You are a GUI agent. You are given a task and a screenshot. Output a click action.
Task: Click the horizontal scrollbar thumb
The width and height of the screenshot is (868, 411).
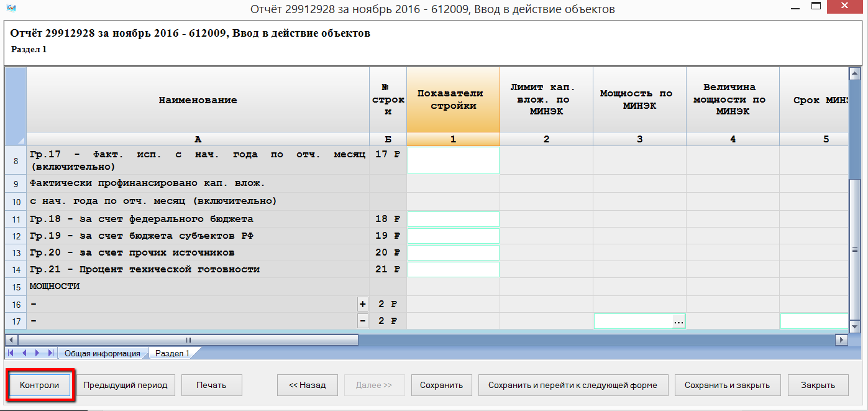[188, 340]
